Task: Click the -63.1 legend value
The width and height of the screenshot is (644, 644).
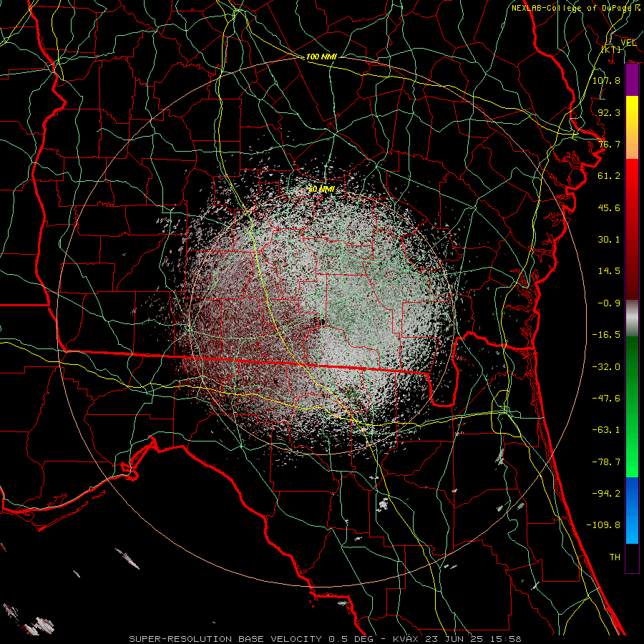Action: click(606, 430)
